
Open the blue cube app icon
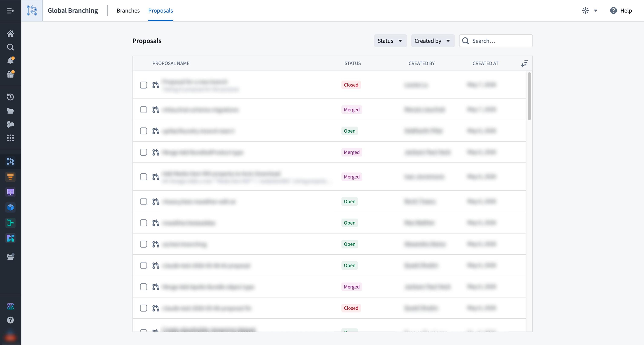coord(10,207)
